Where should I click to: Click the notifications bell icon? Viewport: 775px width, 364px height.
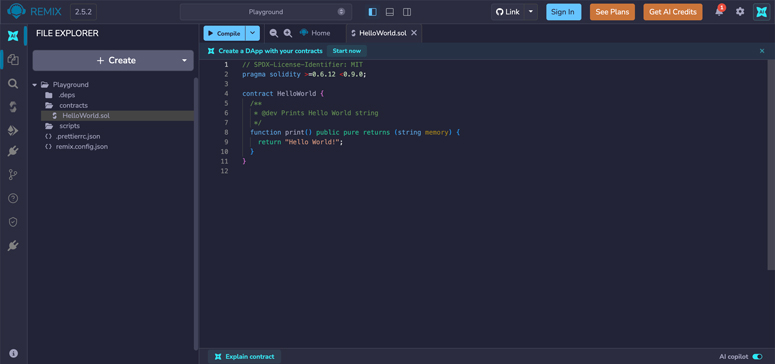pos(719,12)
